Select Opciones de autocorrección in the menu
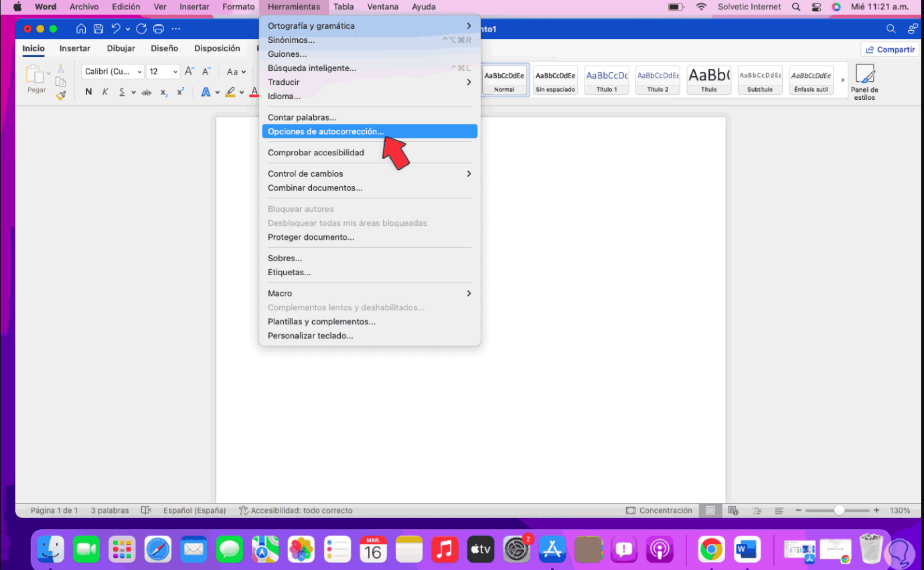The width and height of the screenshot is (924, 570). point(326,131)
